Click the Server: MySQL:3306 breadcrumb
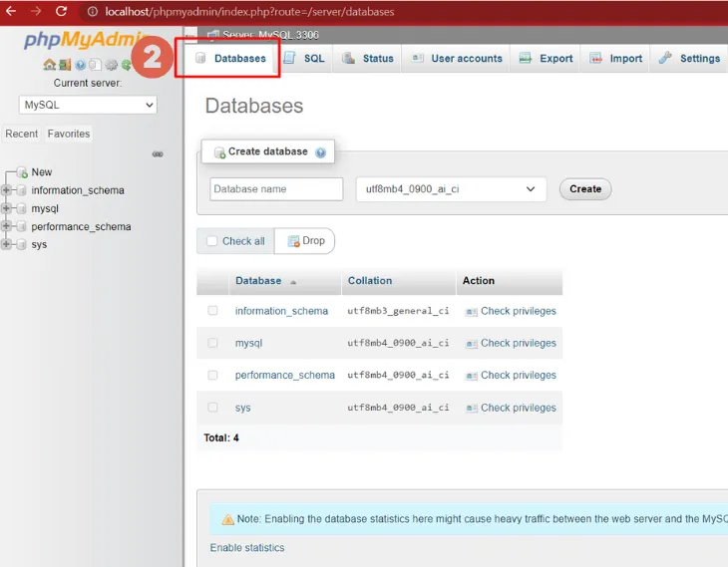 270,35
